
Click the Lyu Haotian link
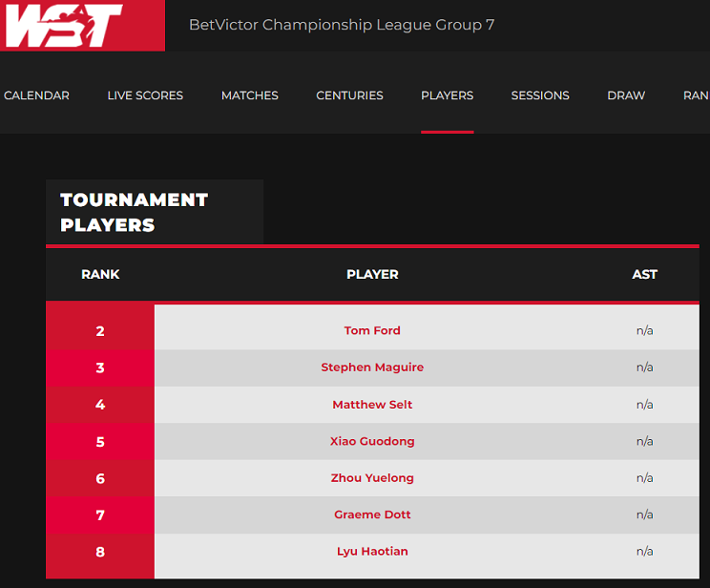point(372,552)
